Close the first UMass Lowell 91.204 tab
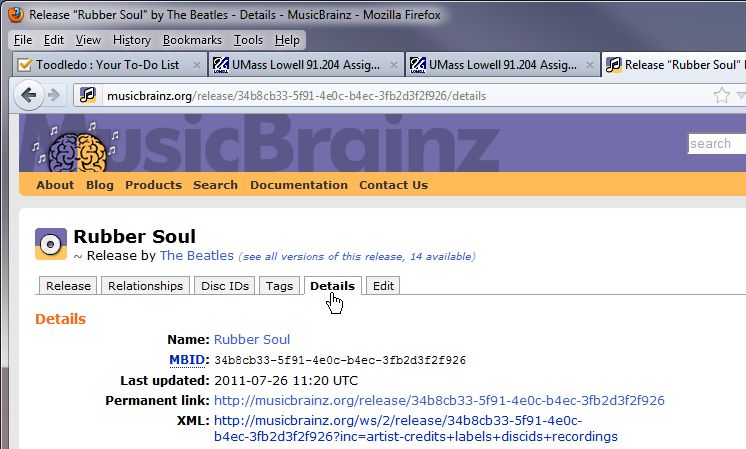746x449 pixels. (393, 65)
